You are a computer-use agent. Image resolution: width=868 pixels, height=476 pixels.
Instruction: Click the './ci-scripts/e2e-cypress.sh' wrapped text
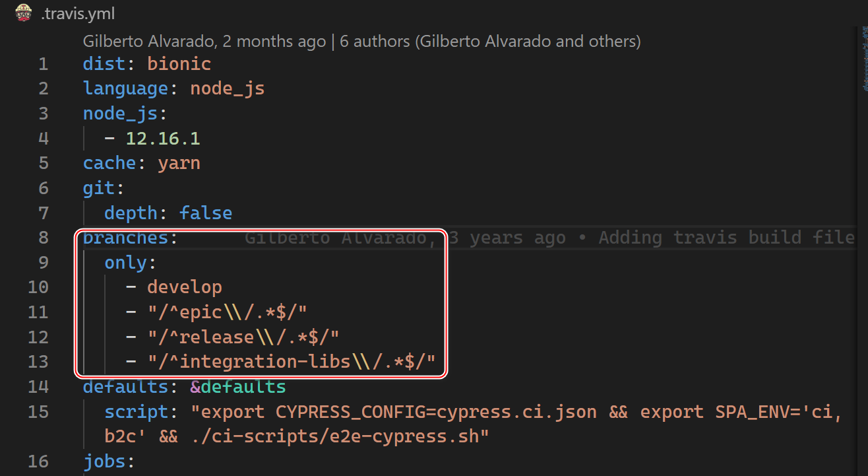(x=340, y=436)
